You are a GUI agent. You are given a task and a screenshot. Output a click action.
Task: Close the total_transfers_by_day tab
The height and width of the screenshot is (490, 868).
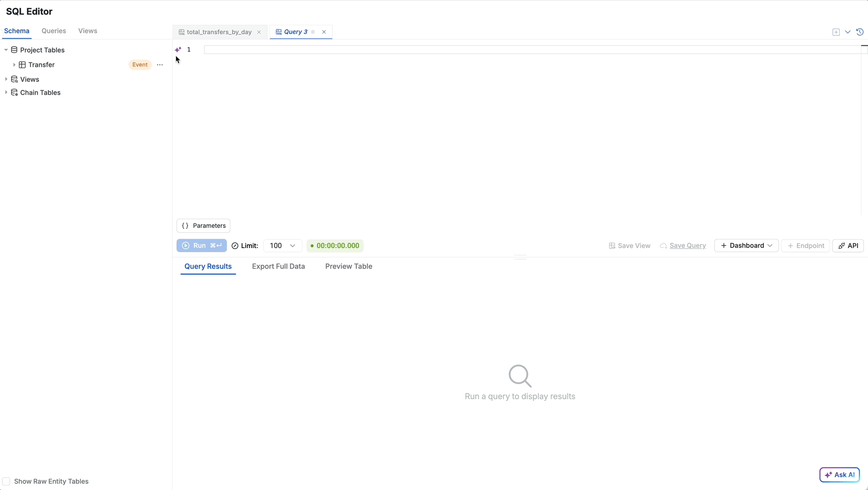259,32
